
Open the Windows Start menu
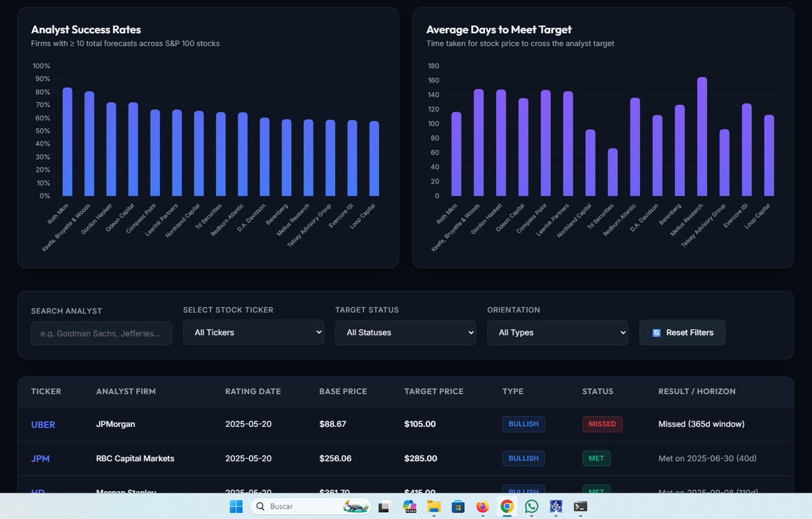pos(236,506)
